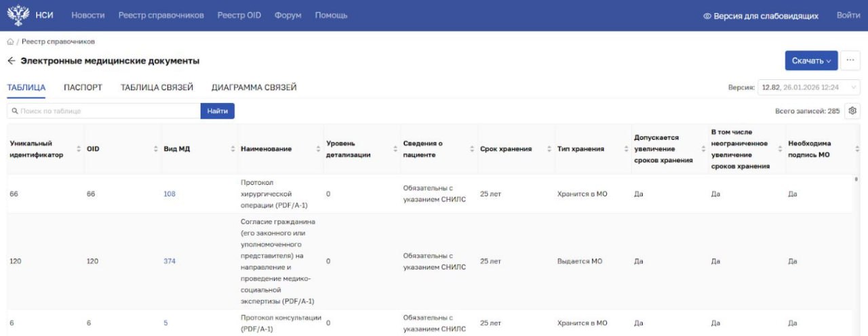Sort the Срок хранения column

point(550,149)
